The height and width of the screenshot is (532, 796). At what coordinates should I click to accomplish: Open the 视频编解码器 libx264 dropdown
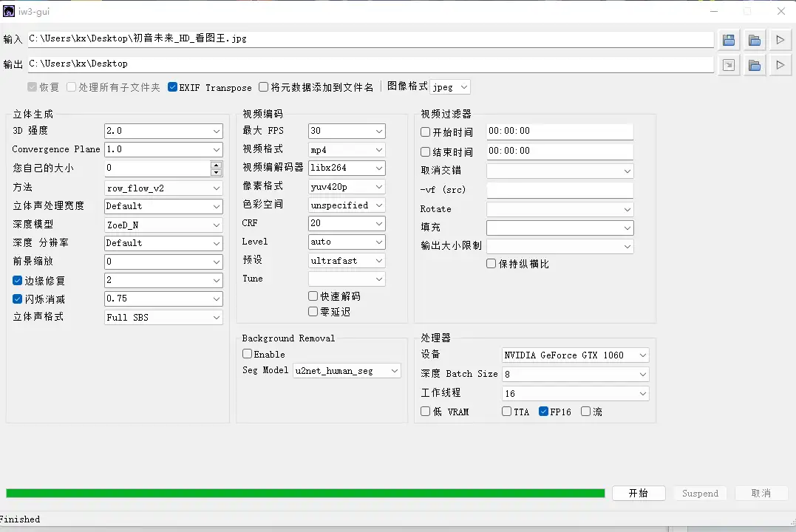[347, 168]
